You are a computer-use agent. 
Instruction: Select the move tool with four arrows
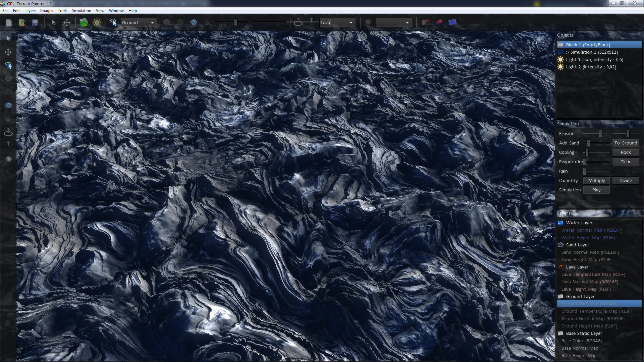(67, 22)
